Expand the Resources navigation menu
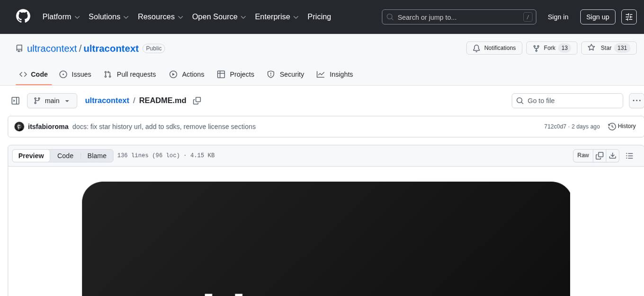644x296 pixels. pos(160,17)
